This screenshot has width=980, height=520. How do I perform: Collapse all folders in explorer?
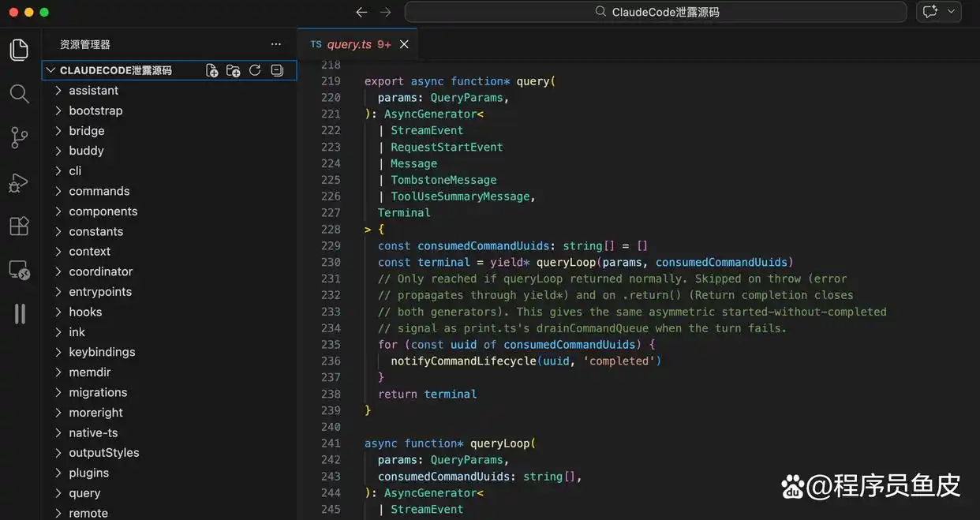(x=277, y=70)
